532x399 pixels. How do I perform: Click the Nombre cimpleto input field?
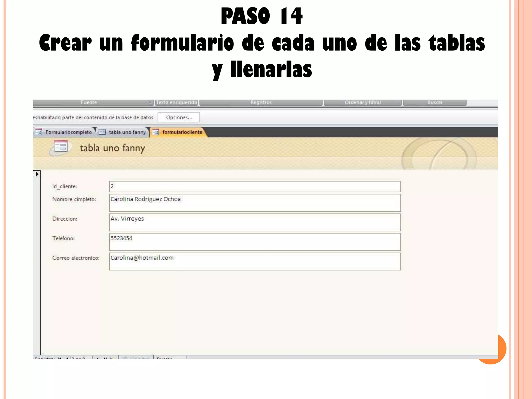(x=255, y=203)
